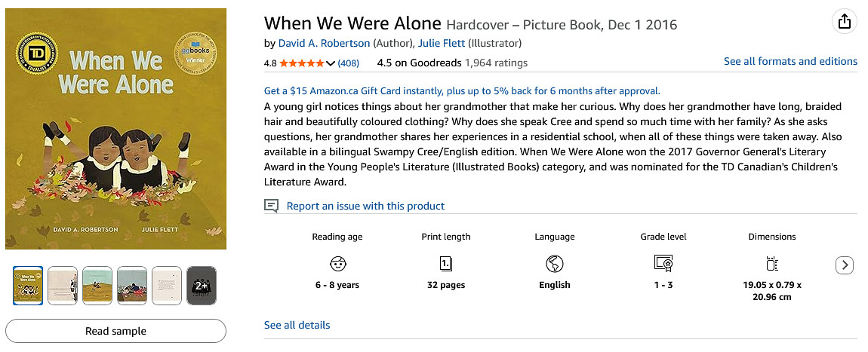Click the Dimensions icon
Image resolution: width=868 pixels, height=352 pixels.
772,264
